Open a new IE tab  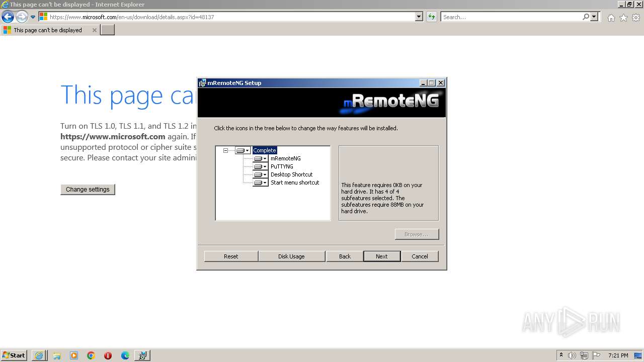[108, 30]
